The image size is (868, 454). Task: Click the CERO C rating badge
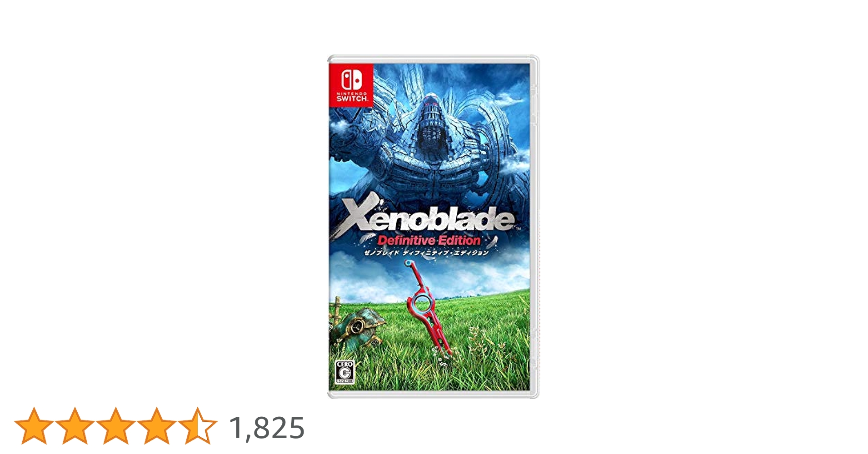tap(344, 372)
